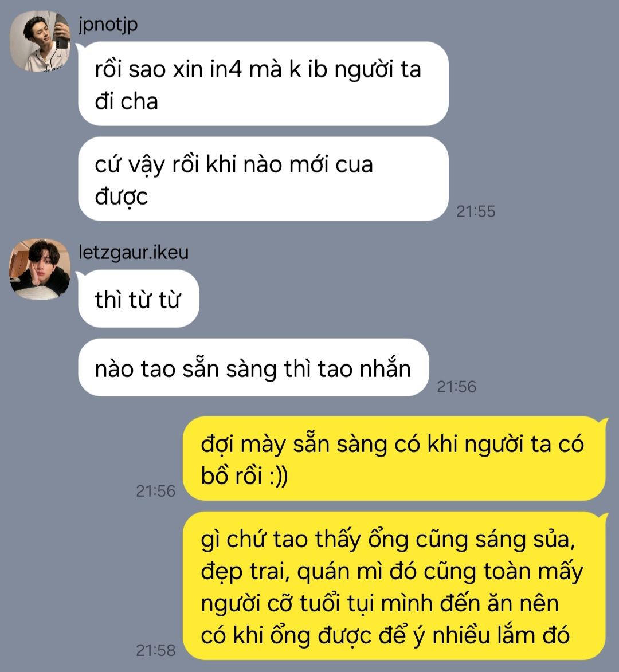Select yellow bubble "đợi mày sẵn sàng có khi"
Viewport: 619px width, 672px height.
pyautogui.click(x=395, y=458)
